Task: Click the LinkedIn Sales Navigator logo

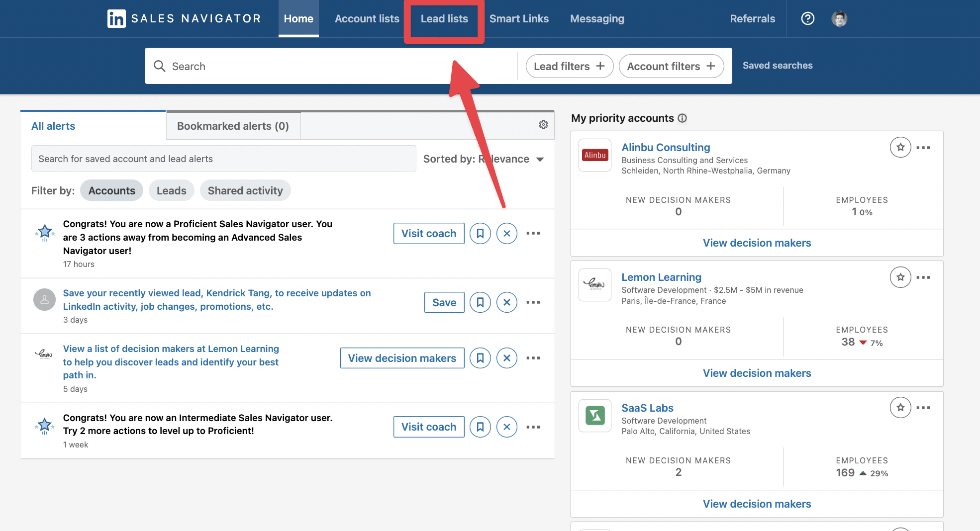Action: [x=184, y=19]
